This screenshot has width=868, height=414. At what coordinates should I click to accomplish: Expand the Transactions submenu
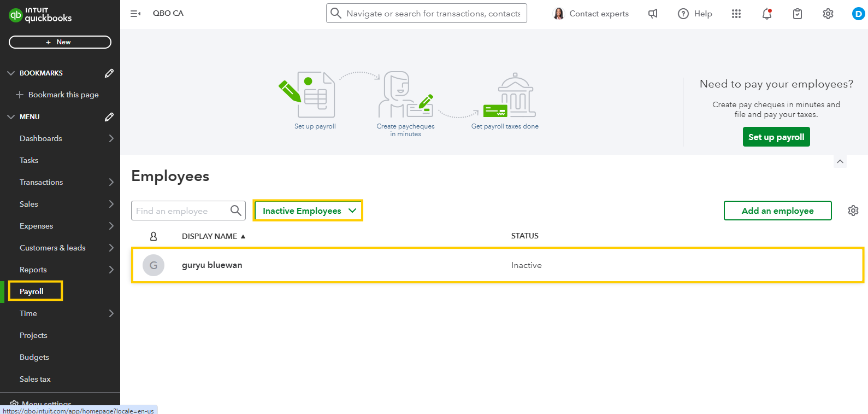(x=111, y=182)
